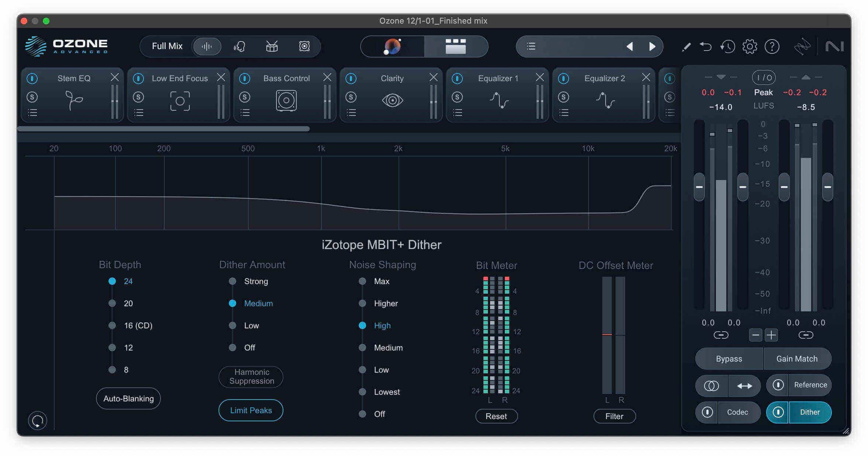Click the Bypass button

[x=729, y=359]
